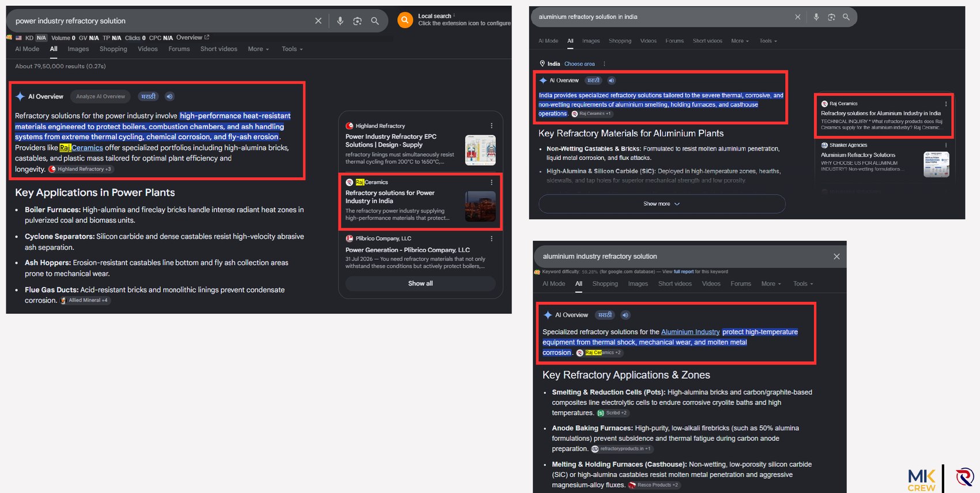Viewport: 980px width, 493px height.
Task: Open three-dot menu beside India Choose area
Action: [x=604, y=64]
